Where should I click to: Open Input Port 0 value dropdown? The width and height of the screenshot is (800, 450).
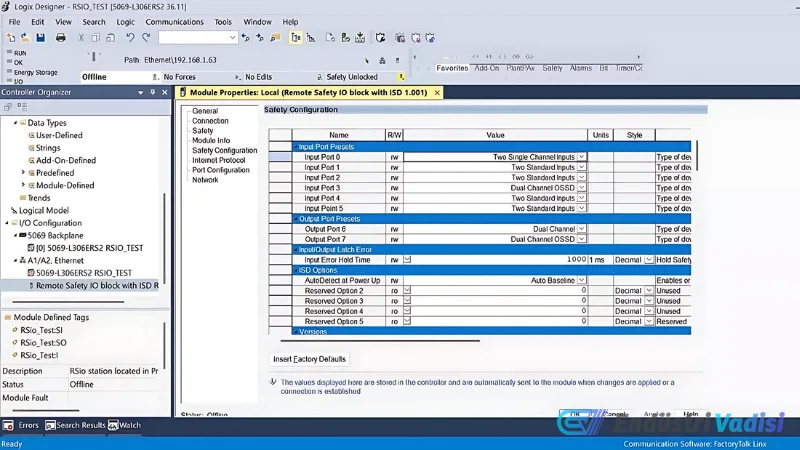581,157
